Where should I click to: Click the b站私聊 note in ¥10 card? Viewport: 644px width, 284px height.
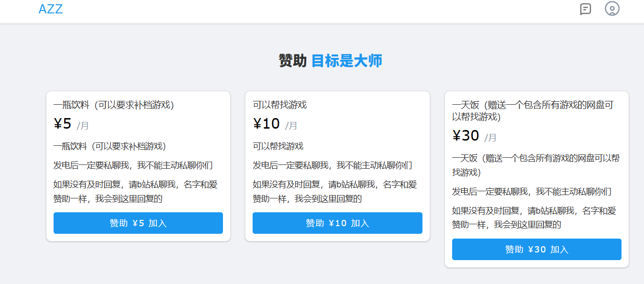click(x=334, y=192)
